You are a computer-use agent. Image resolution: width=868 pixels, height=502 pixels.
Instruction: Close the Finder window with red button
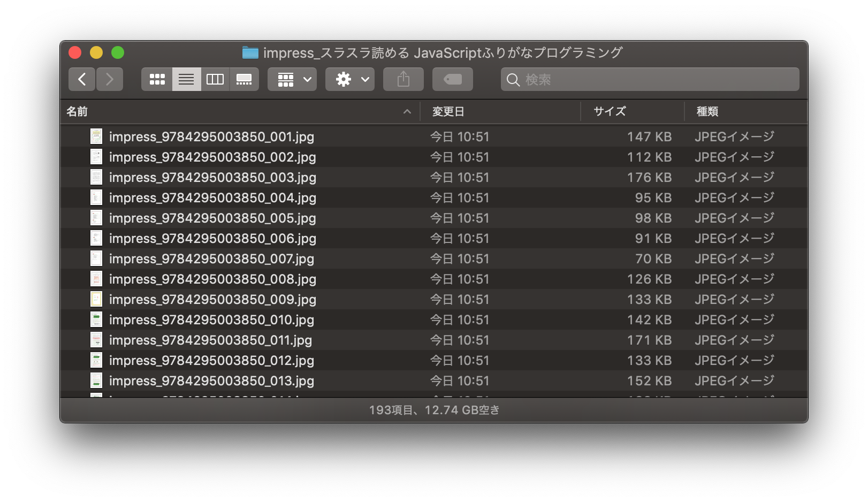(75, 52)
